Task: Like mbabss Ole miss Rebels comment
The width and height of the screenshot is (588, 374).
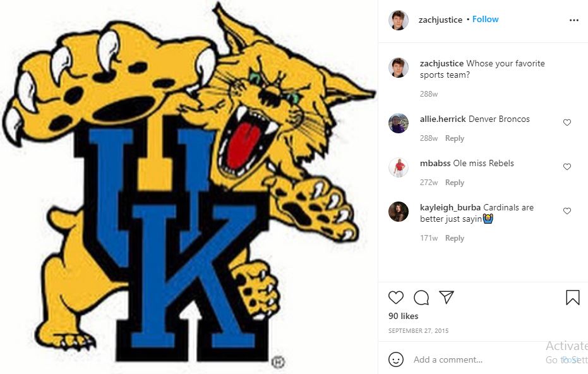Action: [x=567, y=167]
